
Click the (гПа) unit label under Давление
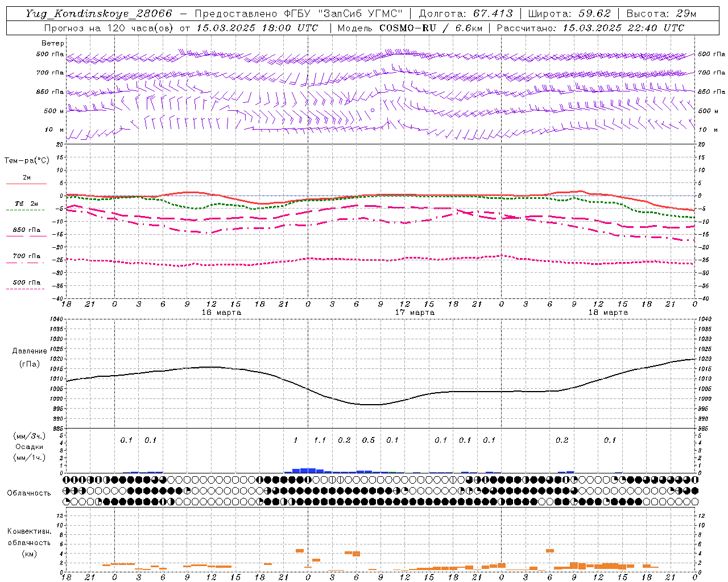[30, 364]
